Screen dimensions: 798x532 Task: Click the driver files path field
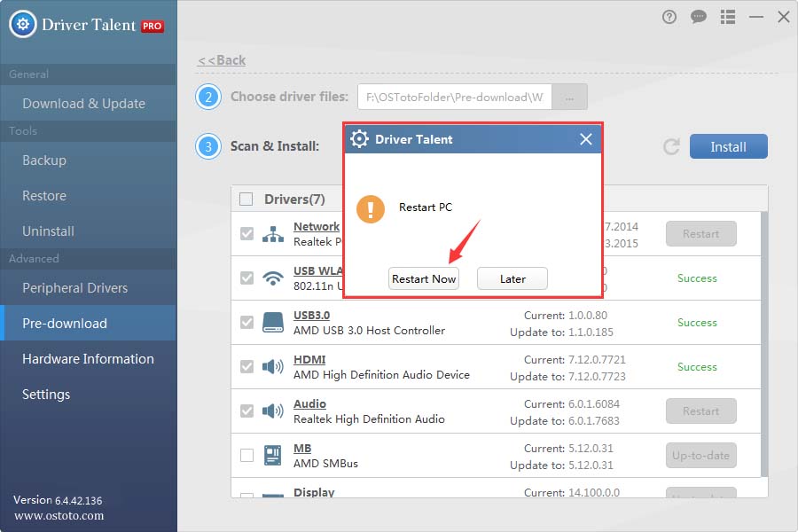455,97
